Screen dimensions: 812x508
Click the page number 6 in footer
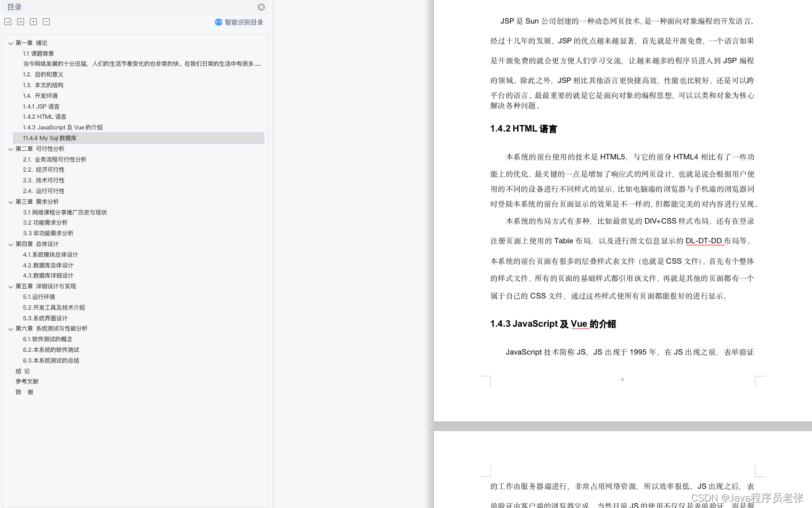(x=622, y=380)
